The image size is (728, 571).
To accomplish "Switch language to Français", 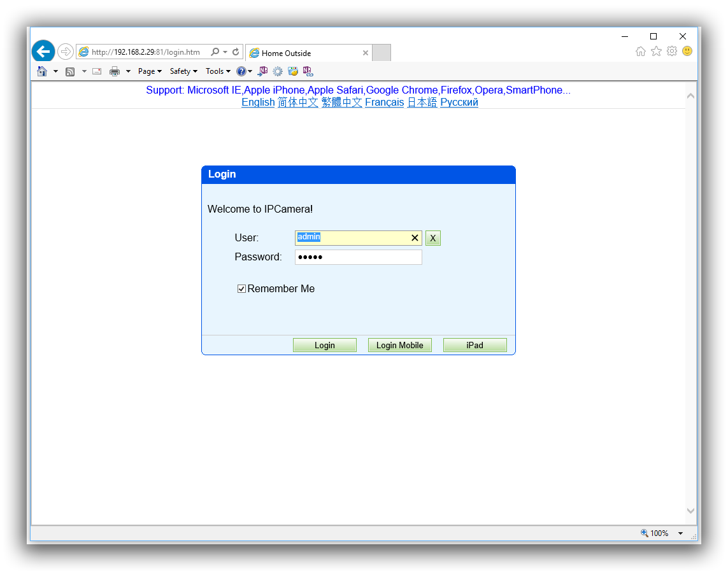I will [385, 102].
